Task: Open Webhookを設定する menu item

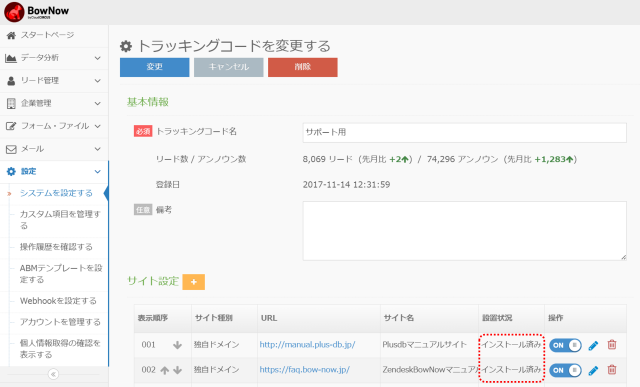Action: 58,301
